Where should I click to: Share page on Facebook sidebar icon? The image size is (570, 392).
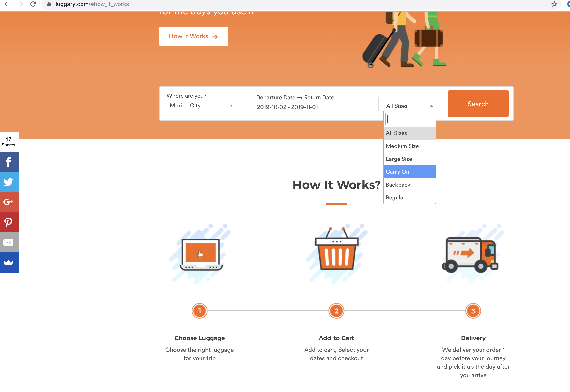point(9,162)
